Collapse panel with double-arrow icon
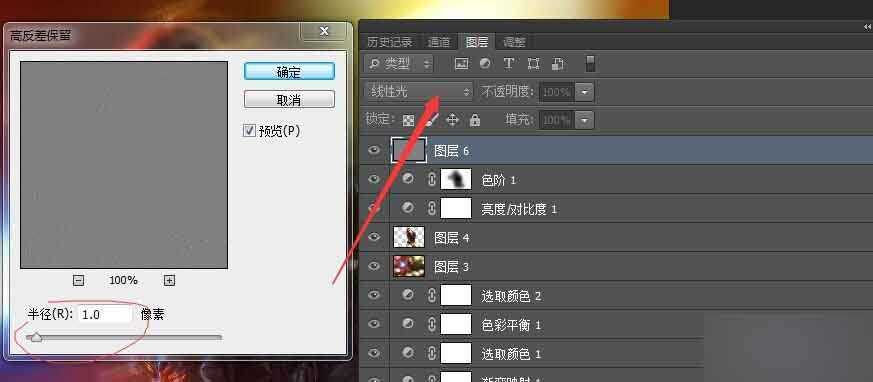The height and width of the screenshot is (382, 873). coord(866,26)
